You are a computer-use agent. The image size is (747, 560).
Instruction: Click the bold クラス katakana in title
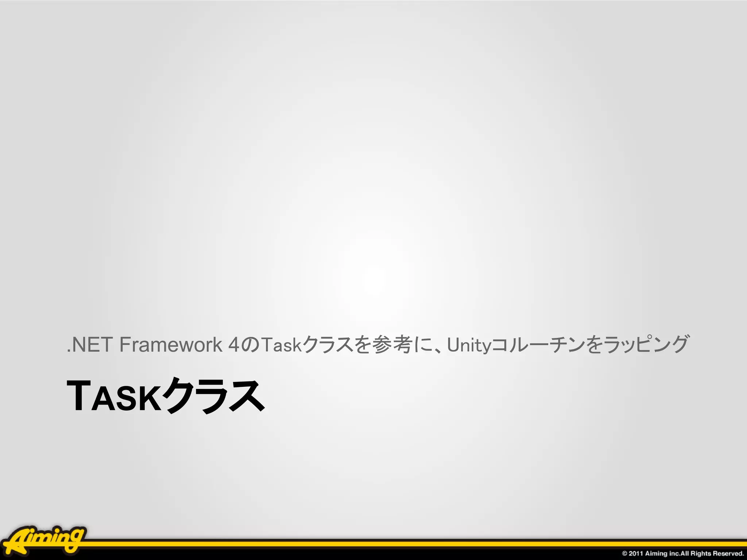pyautogui.click(x=213, y=396)
